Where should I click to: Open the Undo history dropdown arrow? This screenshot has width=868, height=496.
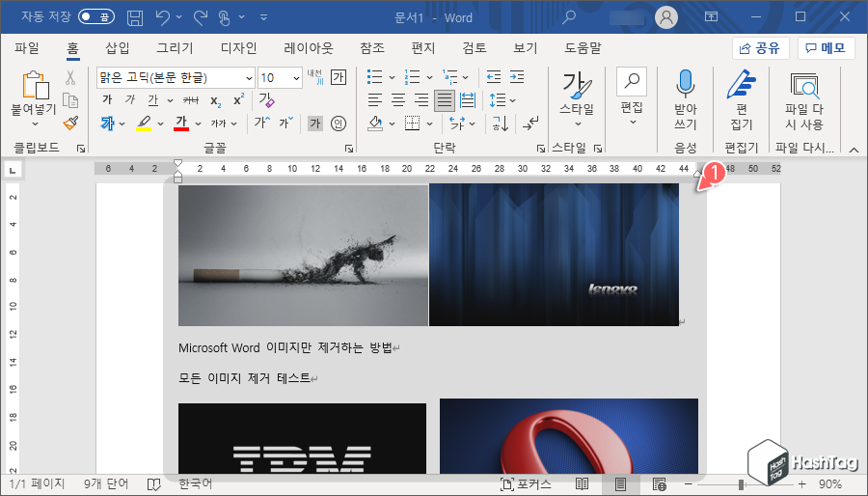pyautogui.click(x=178, y=17)
